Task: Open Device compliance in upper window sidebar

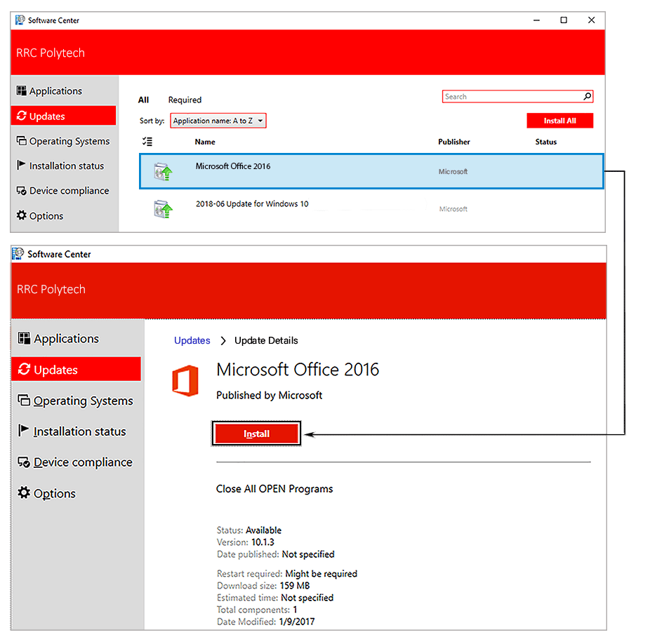Action: tap(69, 191)
